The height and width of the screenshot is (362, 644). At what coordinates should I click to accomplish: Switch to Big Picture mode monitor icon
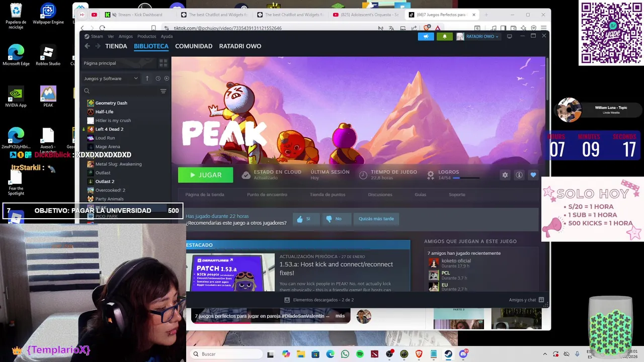509,36
